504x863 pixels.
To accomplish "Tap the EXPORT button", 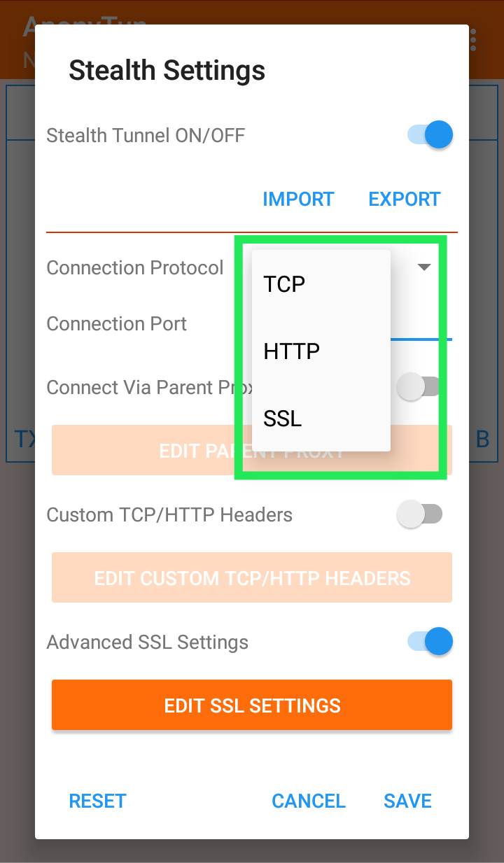I will pyautogui.click(x=405, y=199).
